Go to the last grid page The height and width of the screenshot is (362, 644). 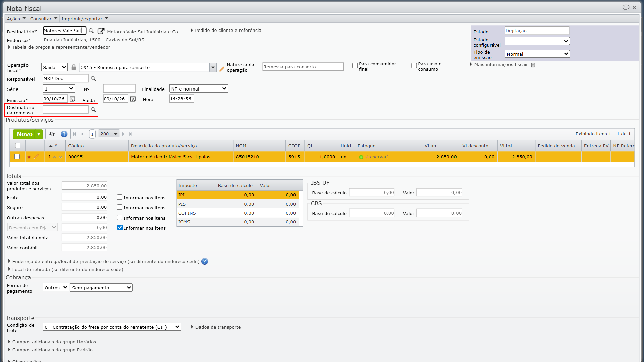tap(131, 134)
